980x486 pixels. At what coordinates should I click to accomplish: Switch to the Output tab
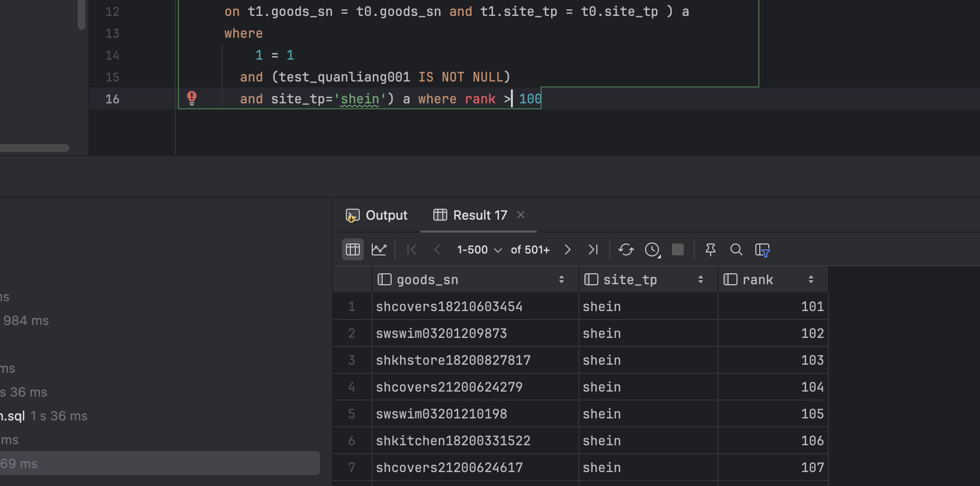[x=377, y=215]
